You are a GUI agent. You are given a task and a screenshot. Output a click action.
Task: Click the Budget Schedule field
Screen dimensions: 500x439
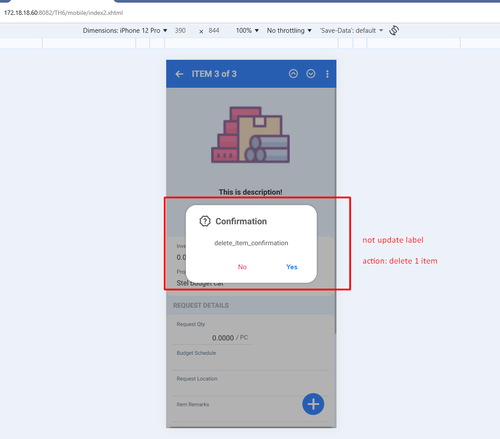pyautogui.click(x=250, y=360)
